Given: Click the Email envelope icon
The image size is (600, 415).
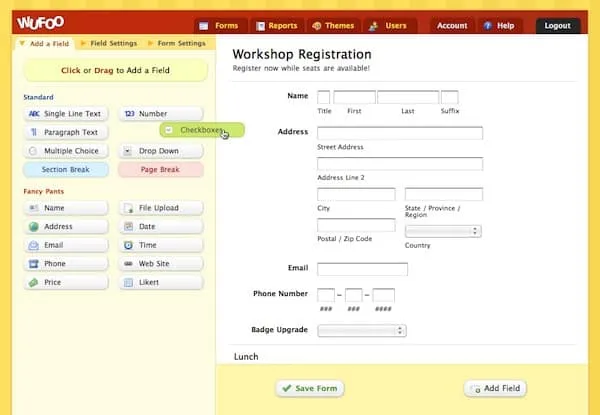Looking at the screenshot, I should 34,245.
